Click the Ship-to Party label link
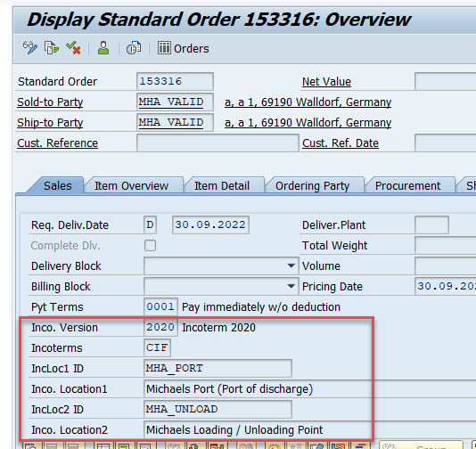Screen dimensions: 476x449 click(x=50, y=123)
